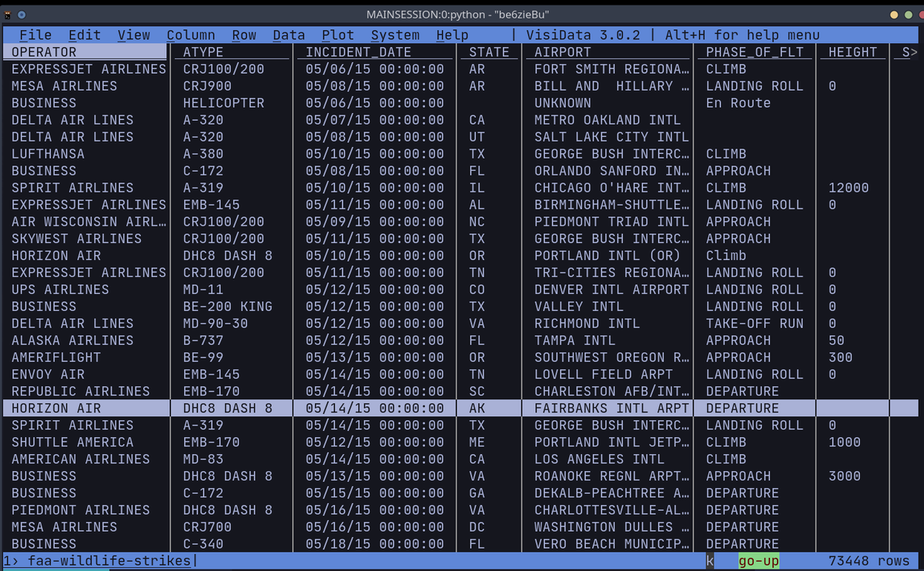This screenshot has height=571, width=924.
Task: Open the Data menu
Action: (x=289, y=35)
